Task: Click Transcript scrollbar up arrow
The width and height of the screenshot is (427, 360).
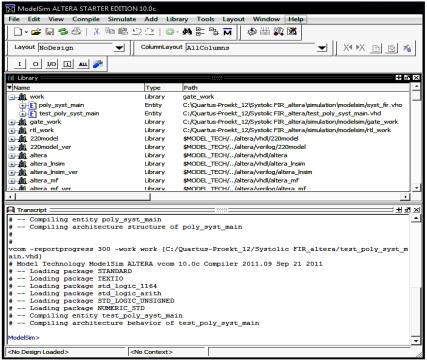Action: pos(416,218)
